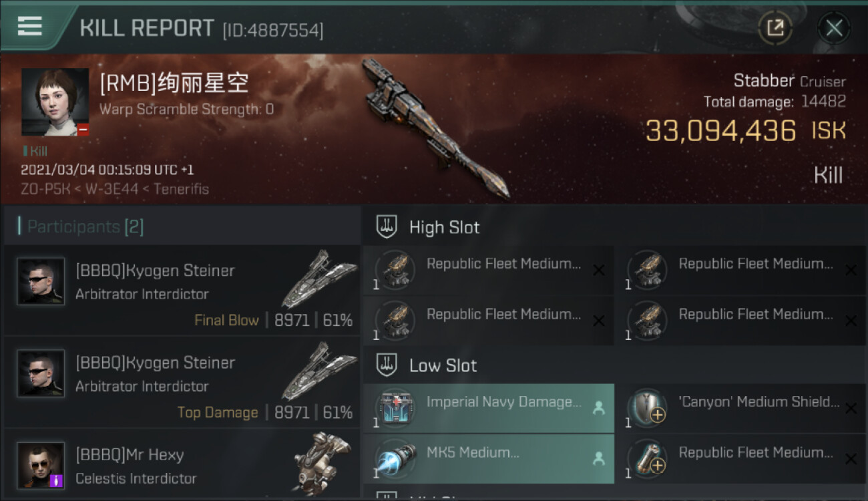Viewport: 868px width, 501px height.
Task: Click the High Slot section icon
Action: point(387,227)
